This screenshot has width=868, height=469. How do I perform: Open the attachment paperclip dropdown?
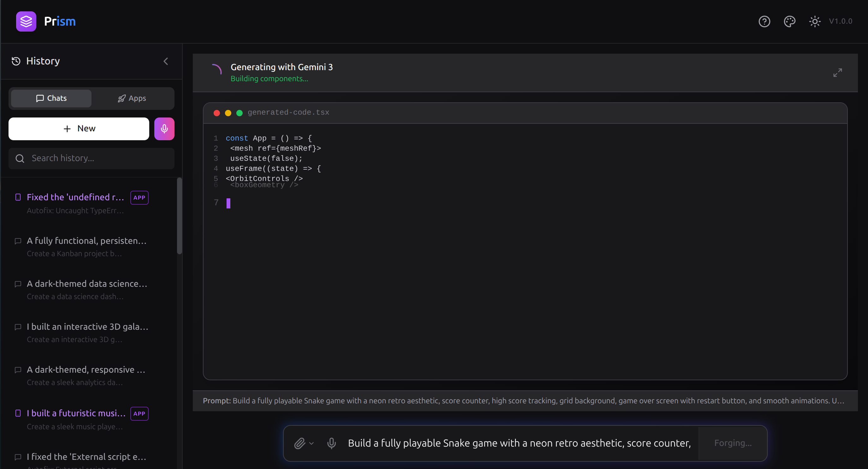[304, 443]
